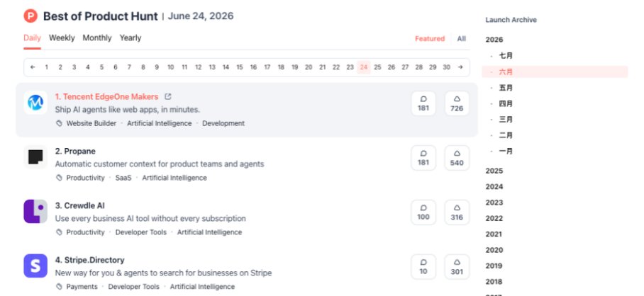This screenshot has height=296, width=644.
Task: Switch to the Monthly tab
Action: tap(97, 38)
